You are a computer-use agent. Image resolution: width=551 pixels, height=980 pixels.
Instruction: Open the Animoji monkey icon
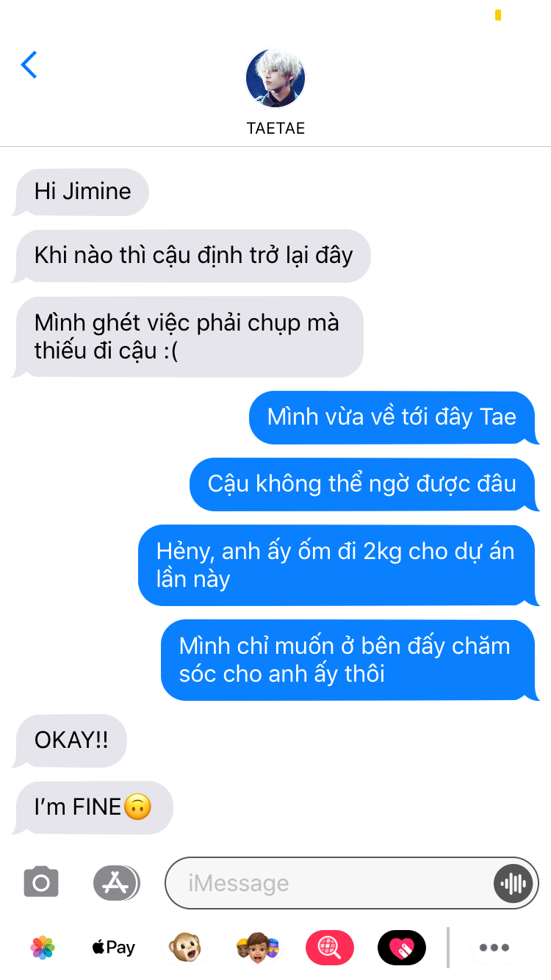tap(184, 948)
